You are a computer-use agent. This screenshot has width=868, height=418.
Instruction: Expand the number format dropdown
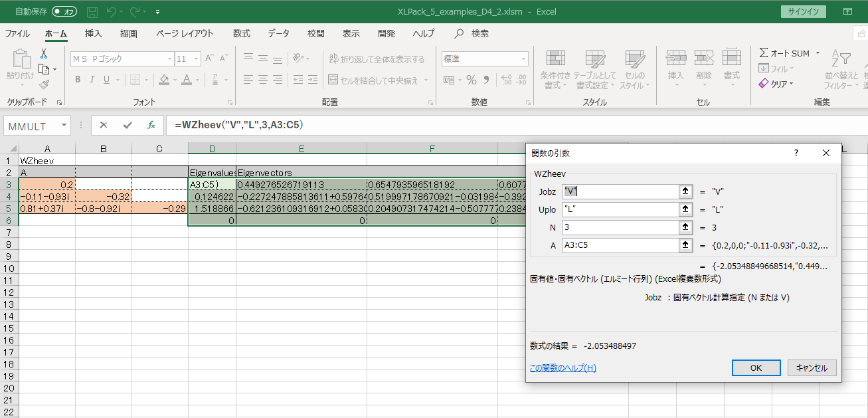click(523, 59)
